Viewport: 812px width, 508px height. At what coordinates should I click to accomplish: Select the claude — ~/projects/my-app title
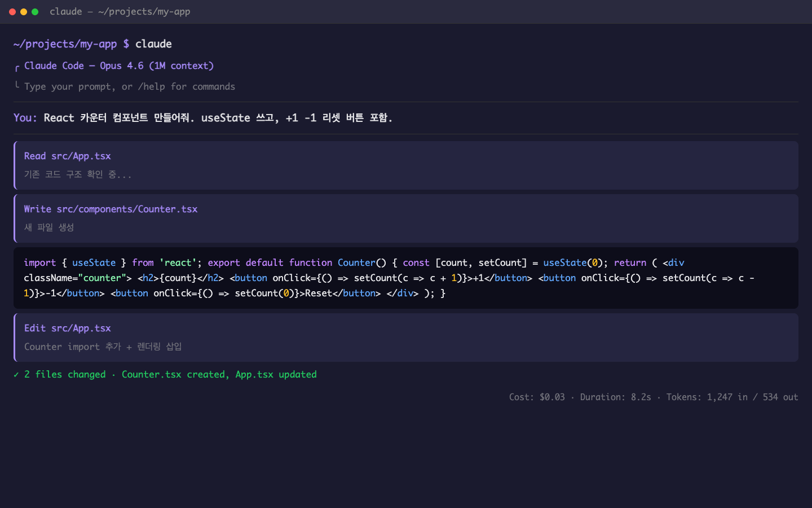click(120, 11)
